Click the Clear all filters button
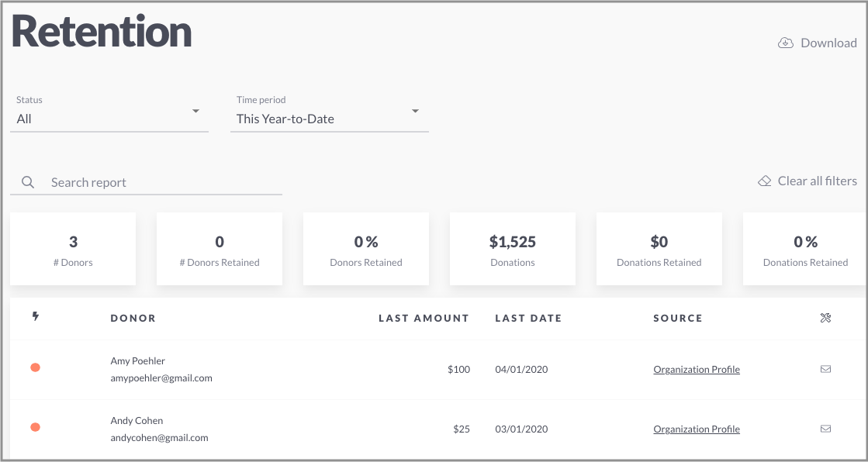Screen dimensions: 868x462 [x=807, y=181]
